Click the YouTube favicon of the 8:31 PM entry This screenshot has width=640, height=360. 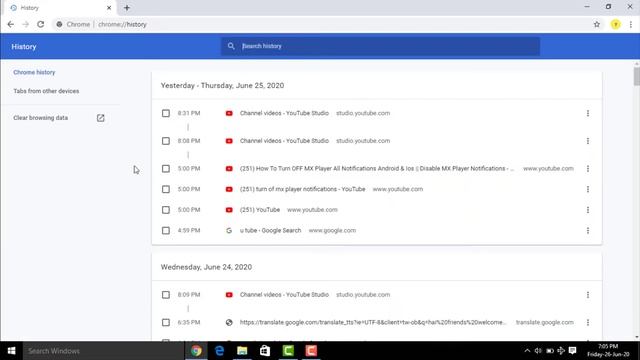[229, 113]
